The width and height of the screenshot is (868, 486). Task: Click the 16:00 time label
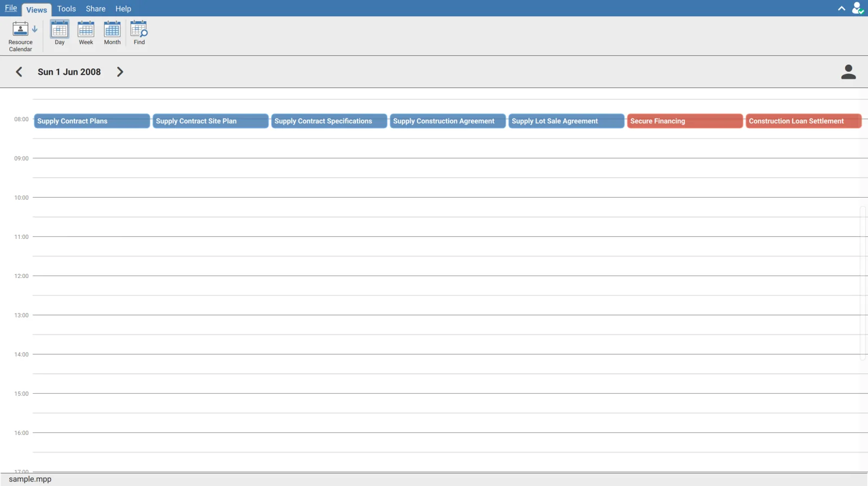tap(21, 433)
